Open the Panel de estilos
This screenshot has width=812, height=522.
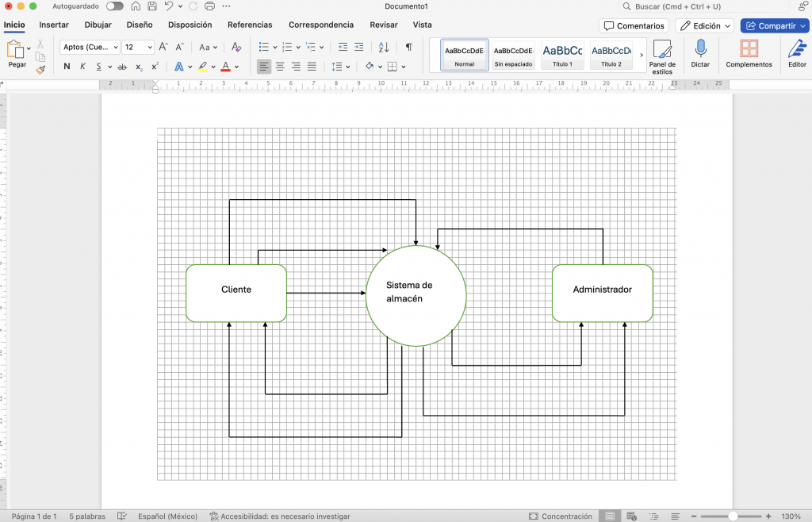coord(662,56)
